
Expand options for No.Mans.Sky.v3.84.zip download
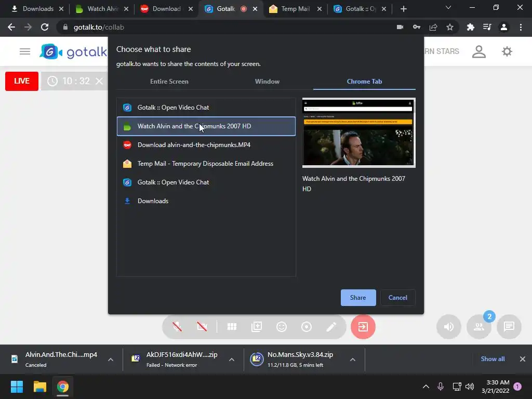coord(353,360)
